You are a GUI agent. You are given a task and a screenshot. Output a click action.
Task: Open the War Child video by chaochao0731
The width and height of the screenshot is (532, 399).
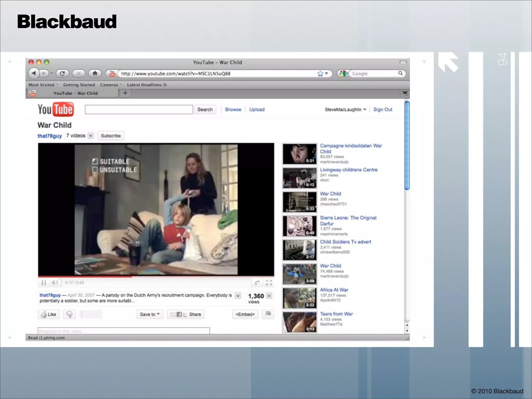click(x=330, y=194)
